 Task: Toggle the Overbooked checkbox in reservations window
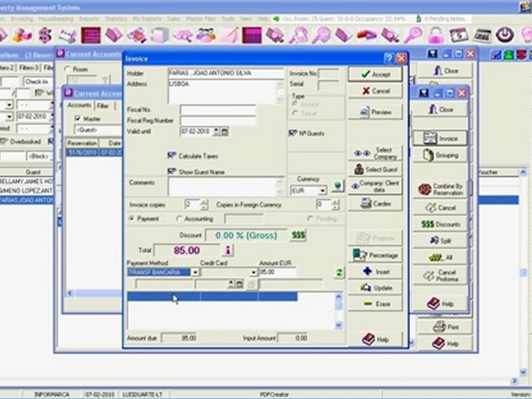(3, 141)
